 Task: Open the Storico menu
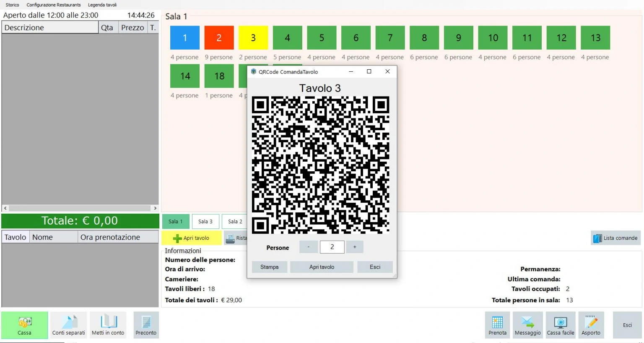(x=12, y=5)
